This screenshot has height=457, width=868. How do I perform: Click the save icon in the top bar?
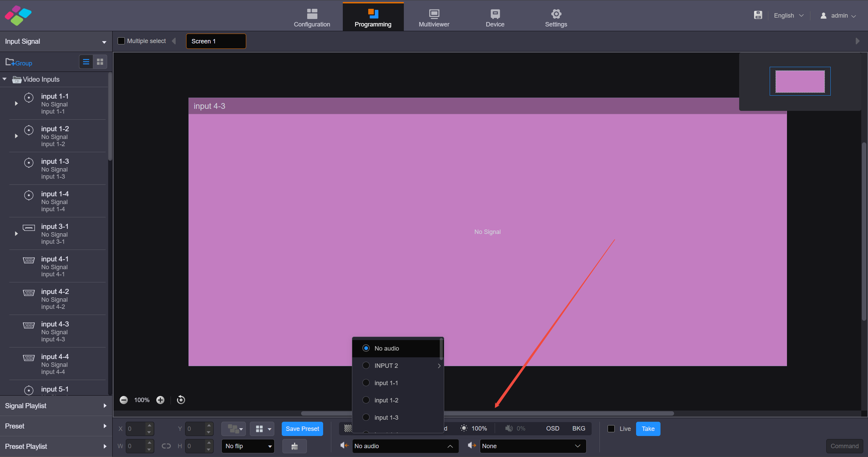click(758, 15)
